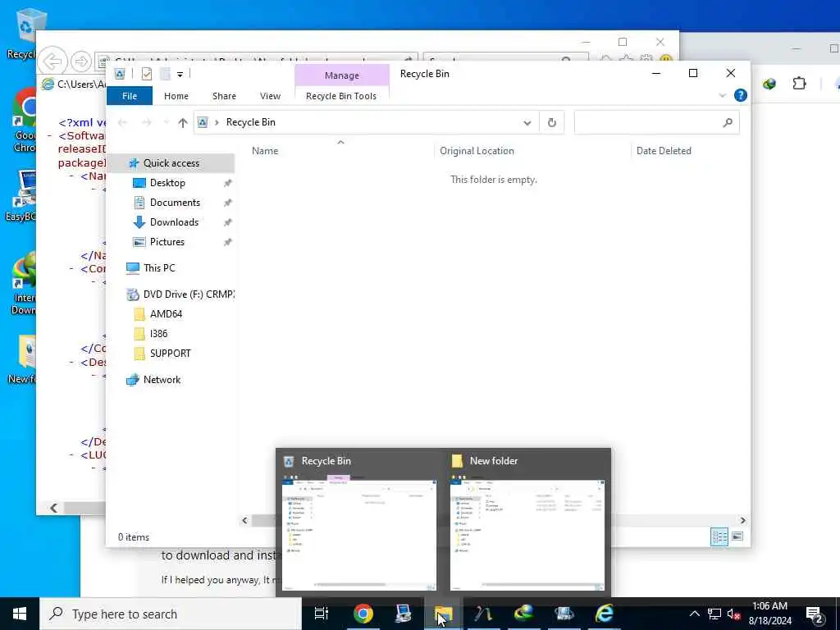Image resolution: width=840 pixels, height=630 pixels.
Task: Go up one level with Up arrow
Action: 183,123
